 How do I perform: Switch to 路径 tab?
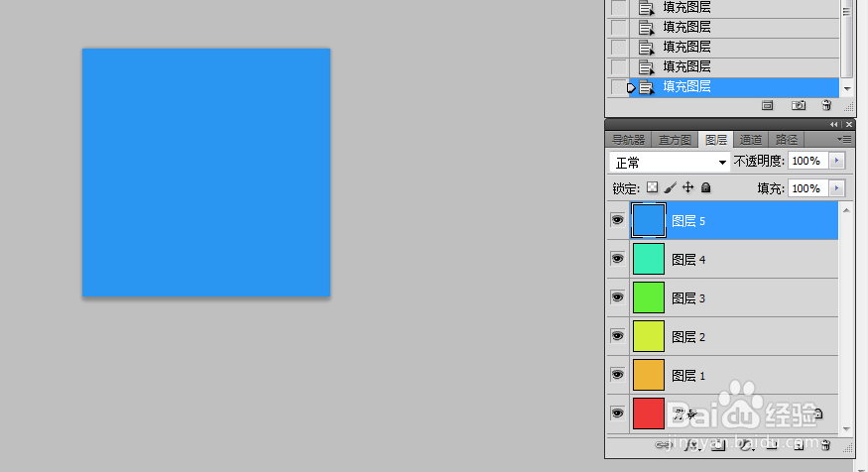click(x=786, y=140)
